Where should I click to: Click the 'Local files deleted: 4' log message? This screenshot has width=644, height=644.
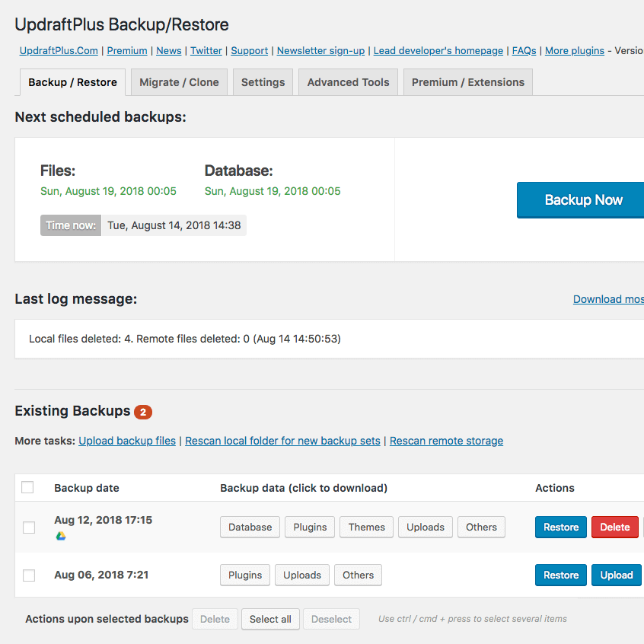[x=185, y=339]
